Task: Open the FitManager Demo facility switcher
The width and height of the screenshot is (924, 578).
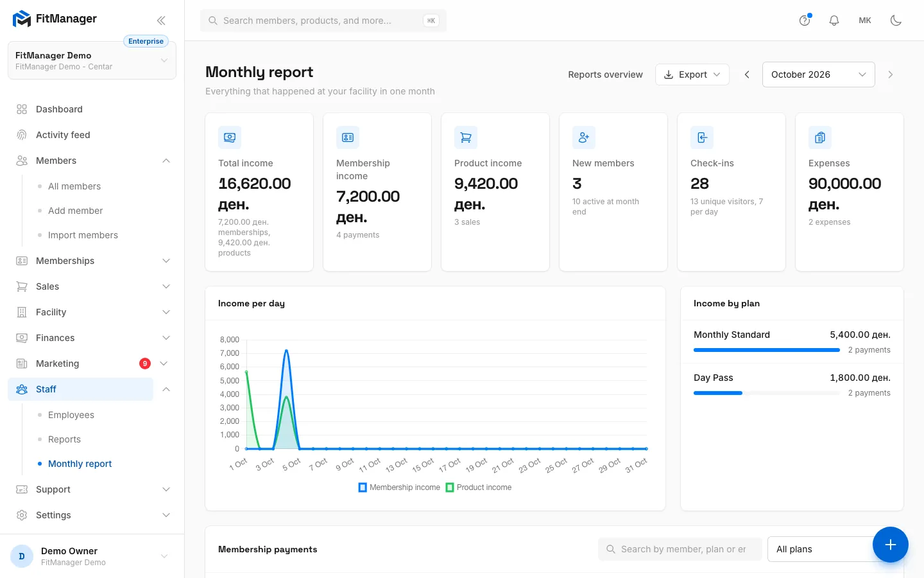Action: pyautogui.click(x=92, y=60)
